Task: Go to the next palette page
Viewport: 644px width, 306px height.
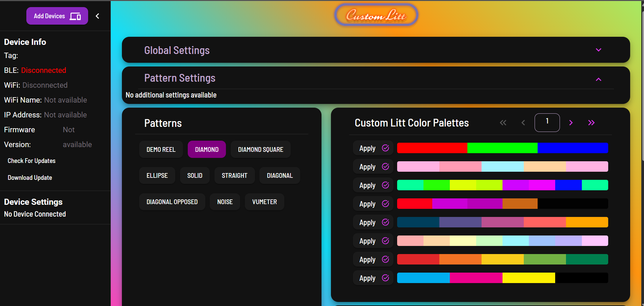Action: [x=571, y=123]
